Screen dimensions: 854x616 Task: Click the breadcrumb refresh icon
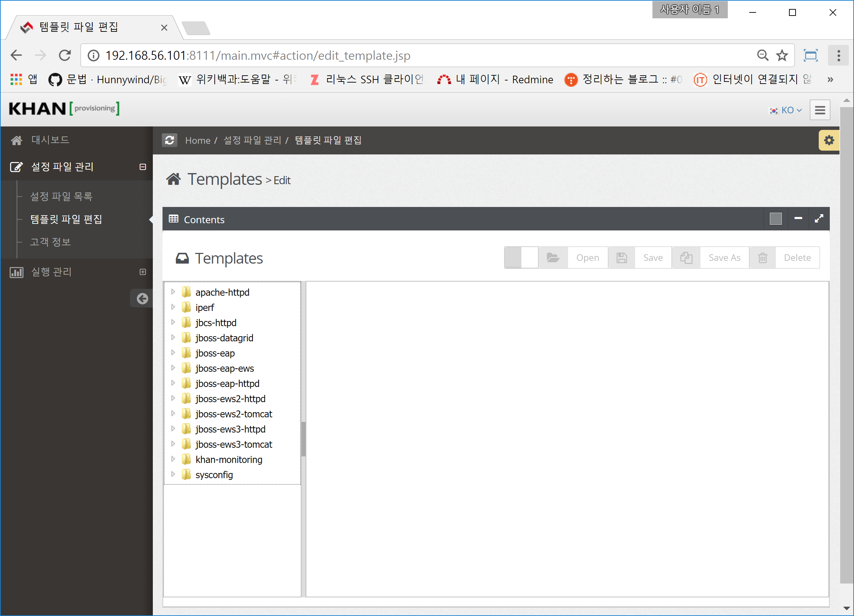(x=169, y=140)
